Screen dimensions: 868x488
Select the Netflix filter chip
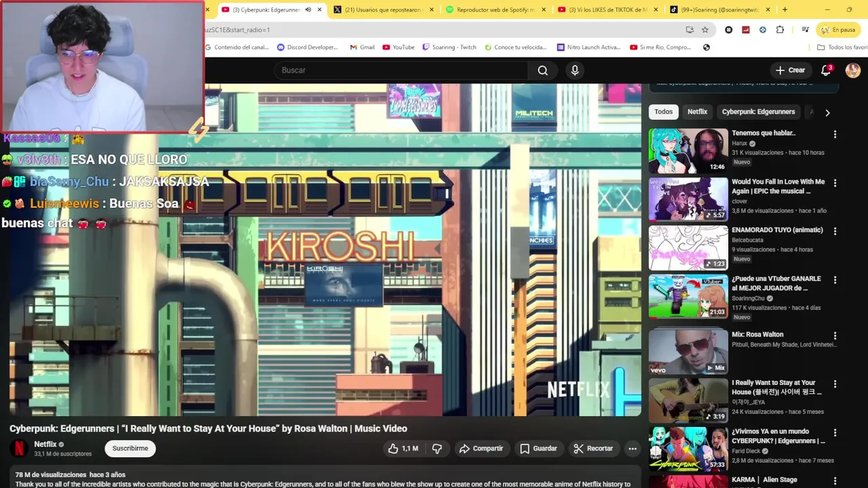click(x=697, y=112)
